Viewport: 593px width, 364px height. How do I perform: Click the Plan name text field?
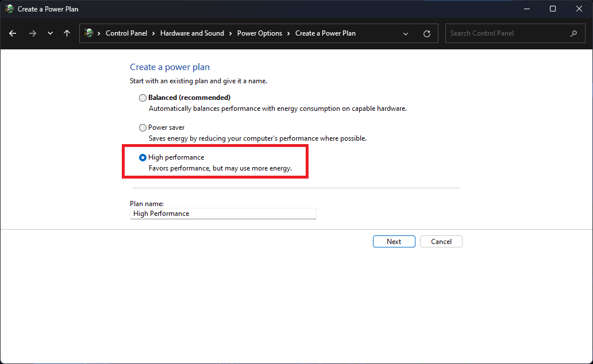tap(223, 214)
